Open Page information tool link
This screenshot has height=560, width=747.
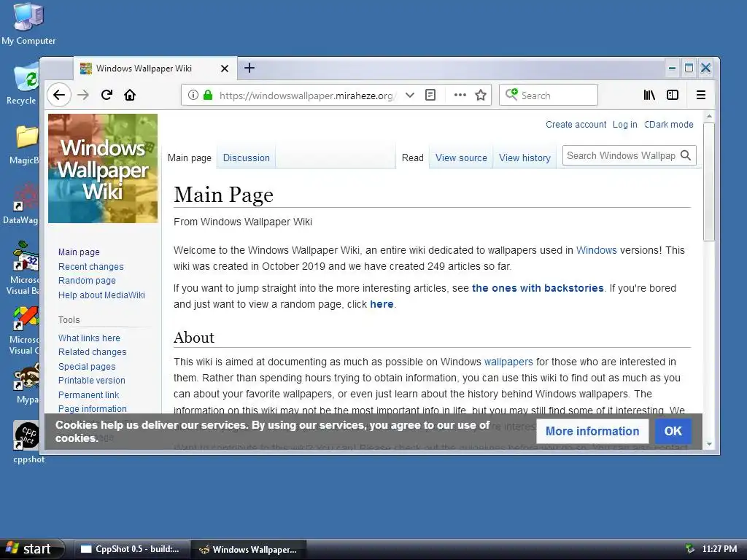(x=93, y=408)
